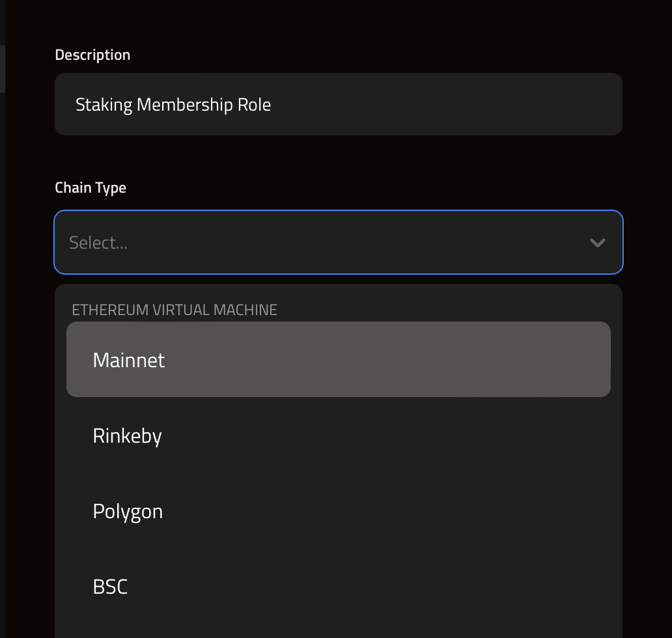Click empty space right of Description text
The image size is (672, 638).
[456, 104]
